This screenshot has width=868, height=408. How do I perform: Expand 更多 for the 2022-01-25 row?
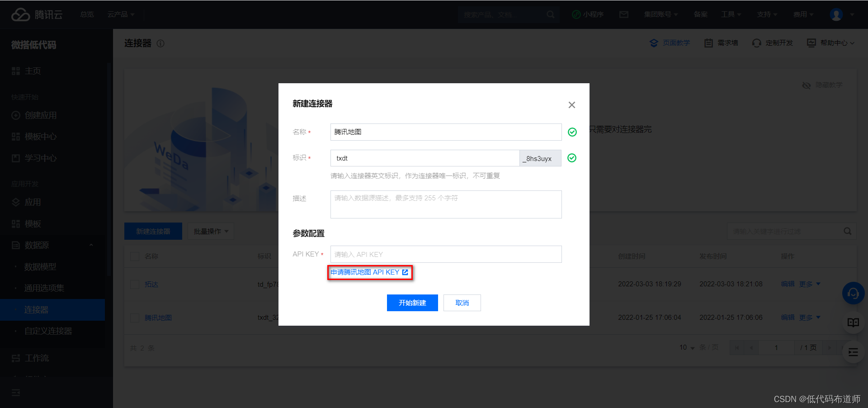(x=810, y=318)
